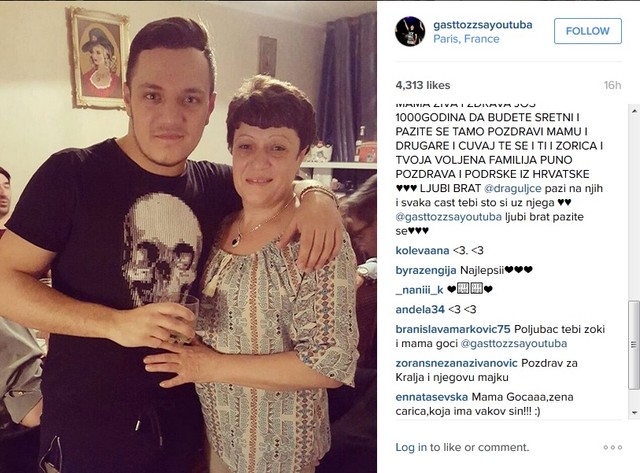The width and height of the screenshot is (640, 473).
Task: Open the byrazengija commenter profile
Action: (x=426, y=270)
